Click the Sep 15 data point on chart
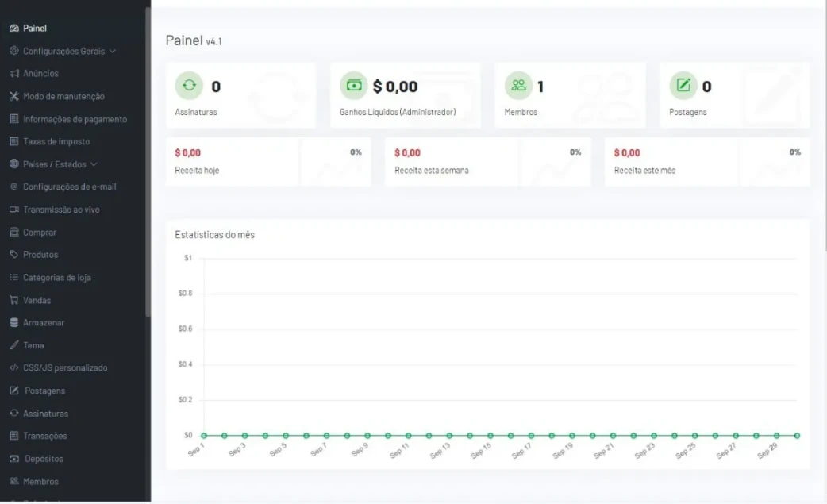Viewport: 827px width, 504px height. click(x=490, y=436)
